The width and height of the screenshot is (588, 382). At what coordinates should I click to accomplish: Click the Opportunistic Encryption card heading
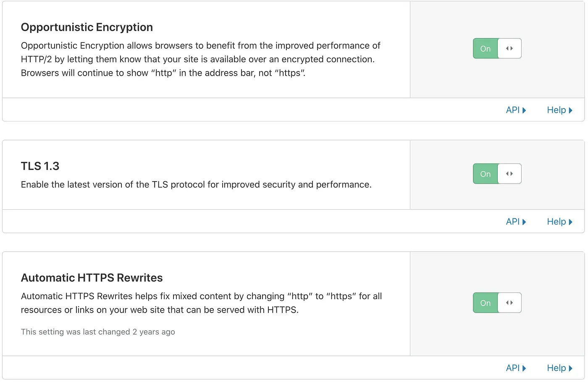pos(87,27)
